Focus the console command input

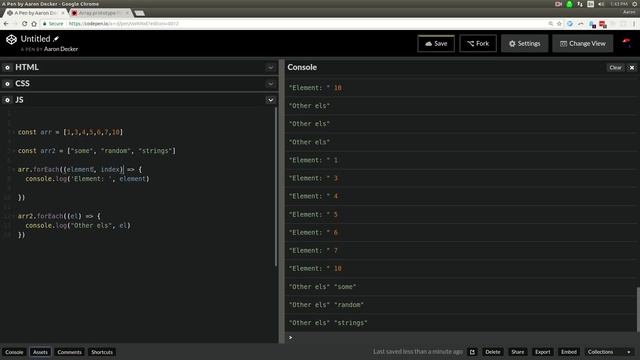coord(461,338)
